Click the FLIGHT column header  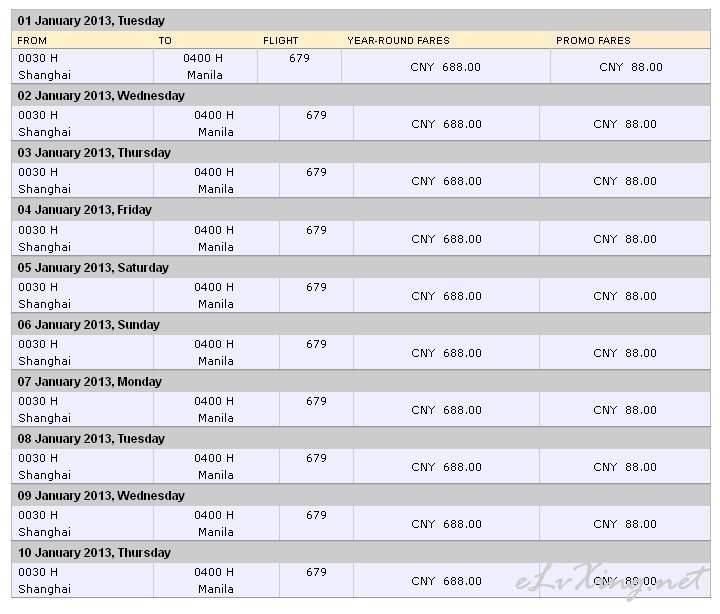click(281, 40)
